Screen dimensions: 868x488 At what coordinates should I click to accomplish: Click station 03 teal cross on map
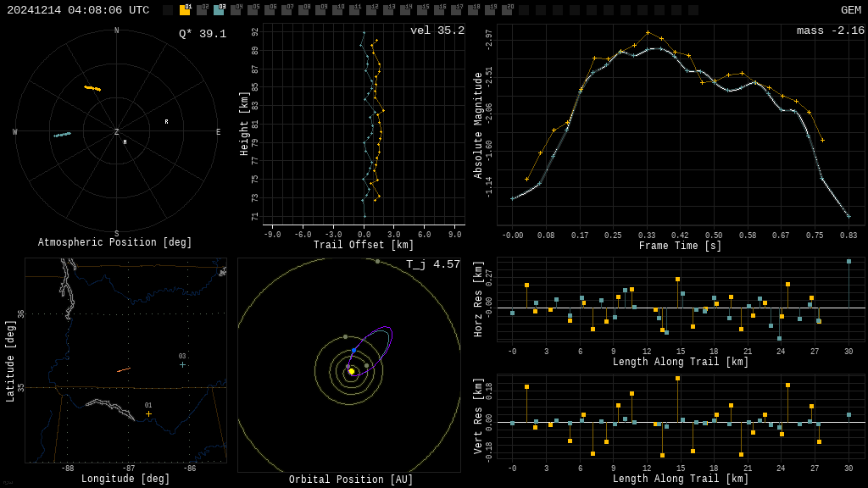[182, 364]
